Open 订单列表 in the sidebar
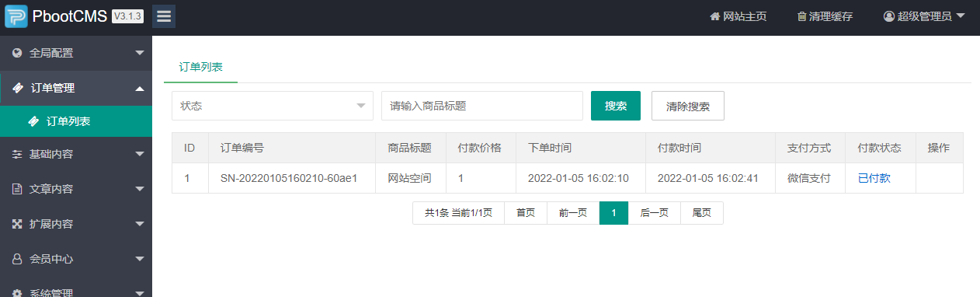980x297 pixels. point(76,121)
